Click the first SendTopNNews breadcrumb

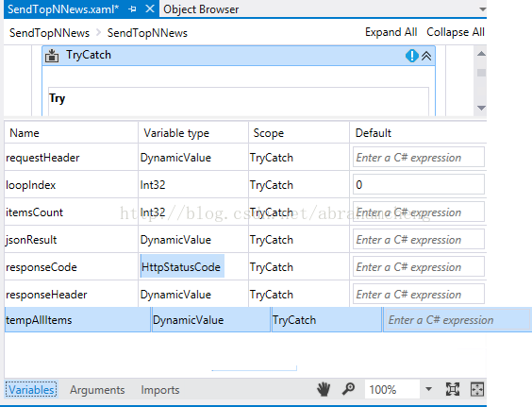(x=50, y=33)
